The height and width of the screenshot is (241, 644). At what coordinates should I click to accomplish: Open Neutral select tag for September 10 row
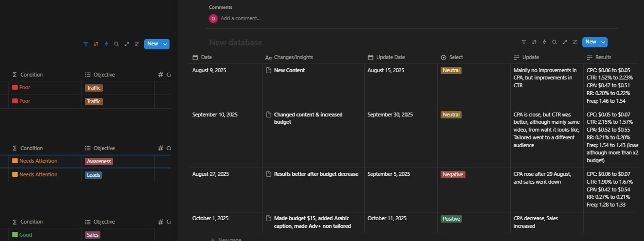click(451, 115)
